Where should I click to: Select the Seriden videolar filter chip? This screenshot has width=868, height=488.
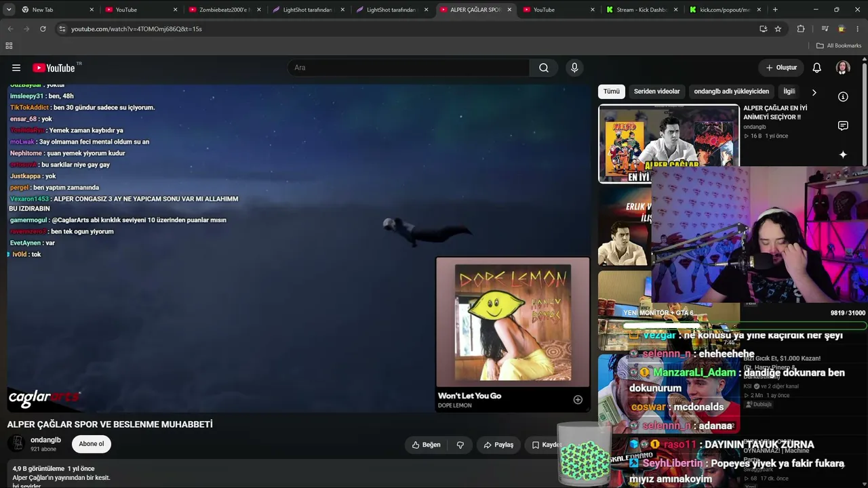[656, 91]
